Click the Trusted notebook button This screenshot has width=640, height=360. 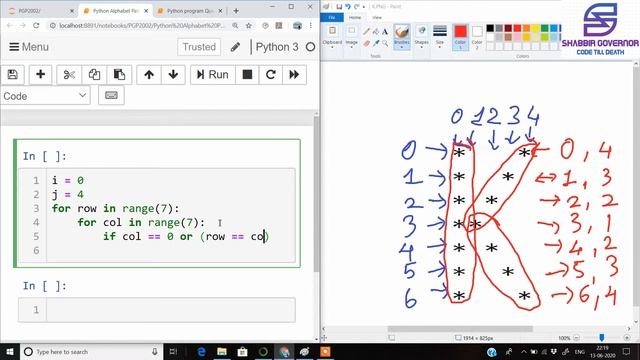tap(199, 47)
